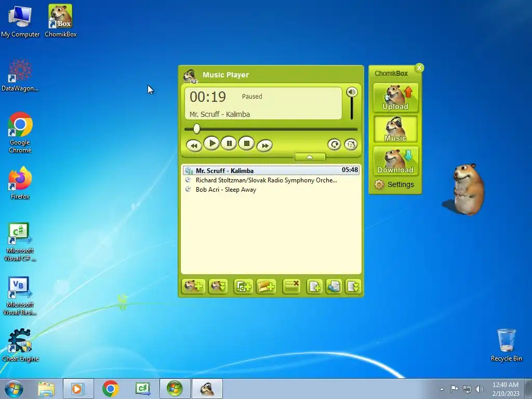Click the 05:48 track duration

350,170
